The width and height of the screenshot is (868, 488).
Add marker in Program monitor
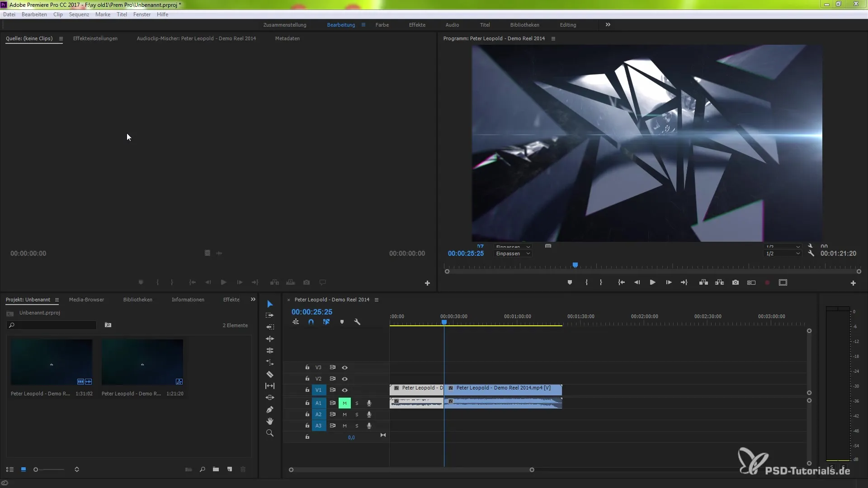(570, 282)
